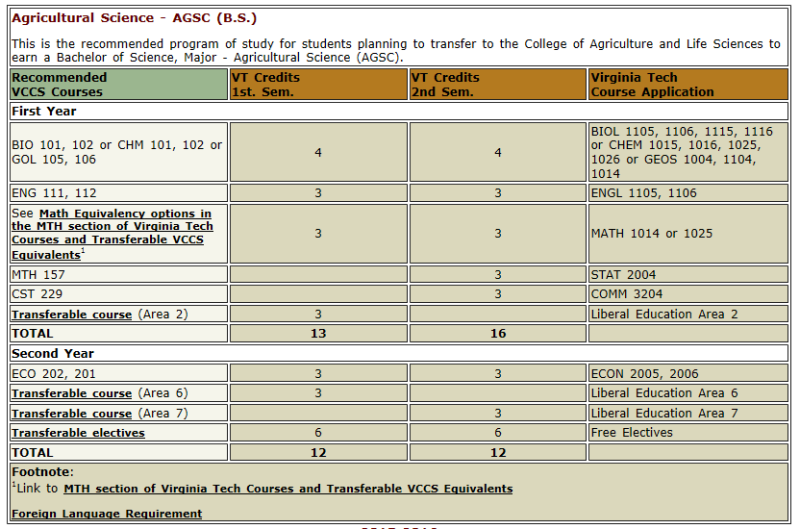Click the second-year TOTAL row label
This screenshot has width=800, height=529.
119,452
